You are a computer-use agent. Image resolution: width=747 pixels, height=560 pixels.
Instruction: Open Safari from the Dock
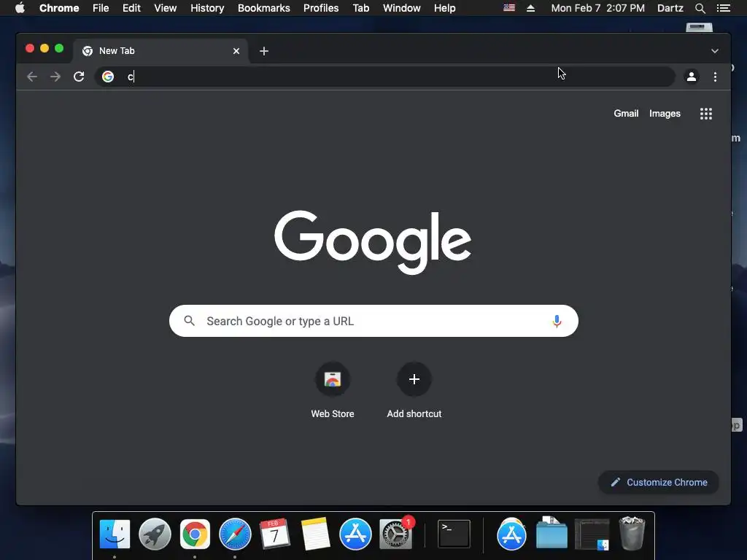235,534
